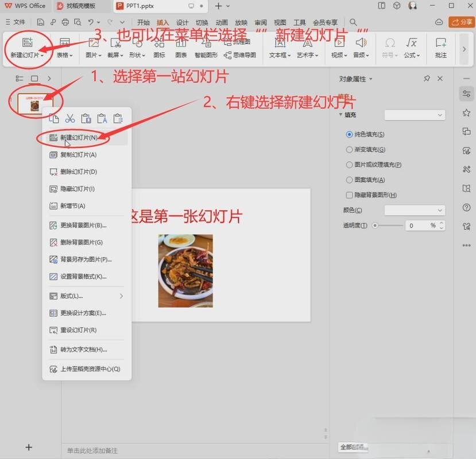Switch to the 设计 ribbon tab
The height and width of the screenshot is (459, 476).
(x=182, y=22)
